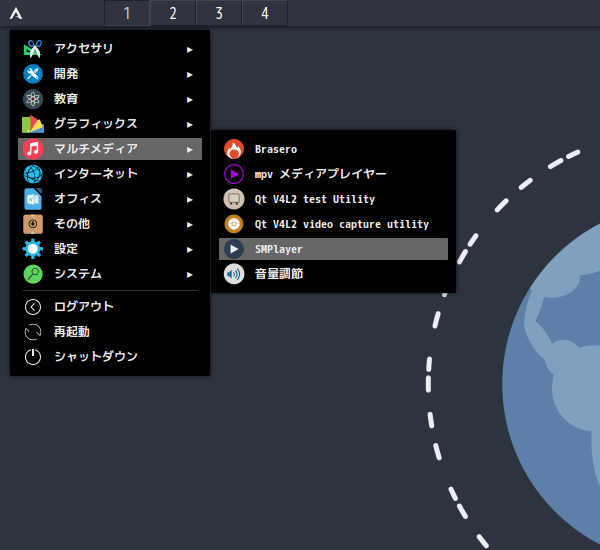Expand the インターネット submenu arrow

coord(189,175)
